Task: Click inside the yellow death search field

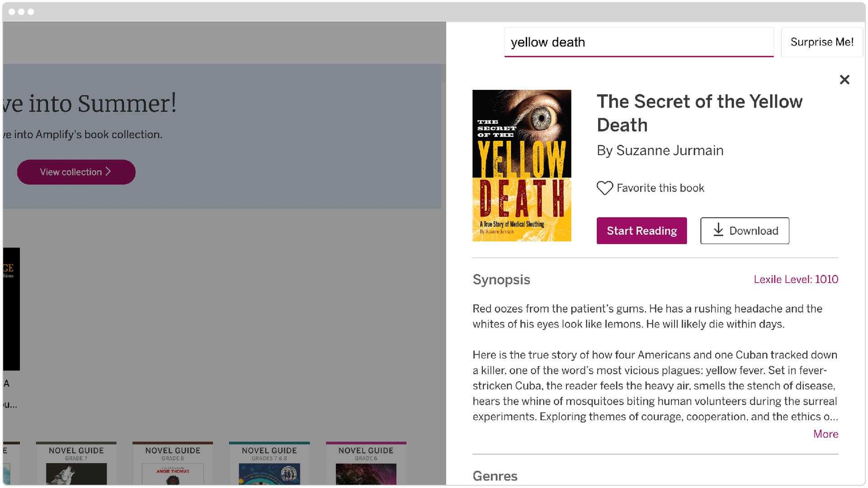Action: pos(638,42)
